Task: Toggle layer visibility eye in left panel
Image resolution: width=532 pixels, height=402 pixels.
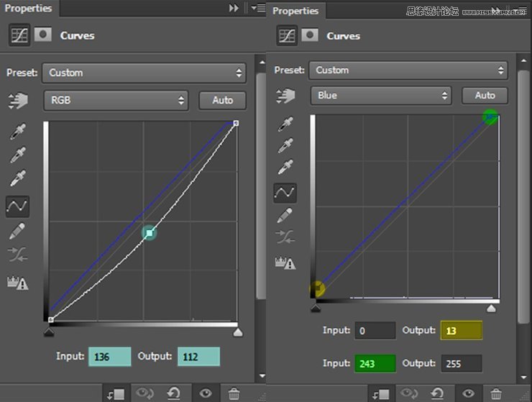Action: click(x=206, y=393)
